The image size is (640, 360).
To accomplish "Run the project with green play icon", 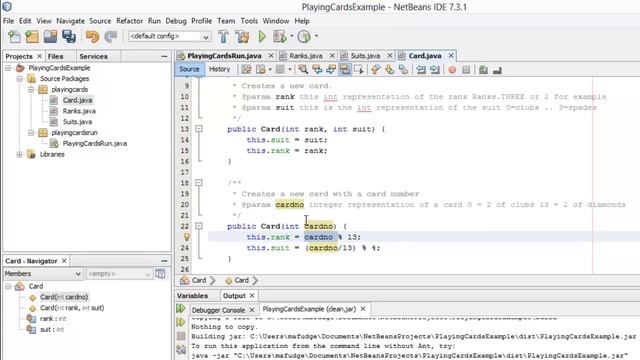I will pos(262,37).
